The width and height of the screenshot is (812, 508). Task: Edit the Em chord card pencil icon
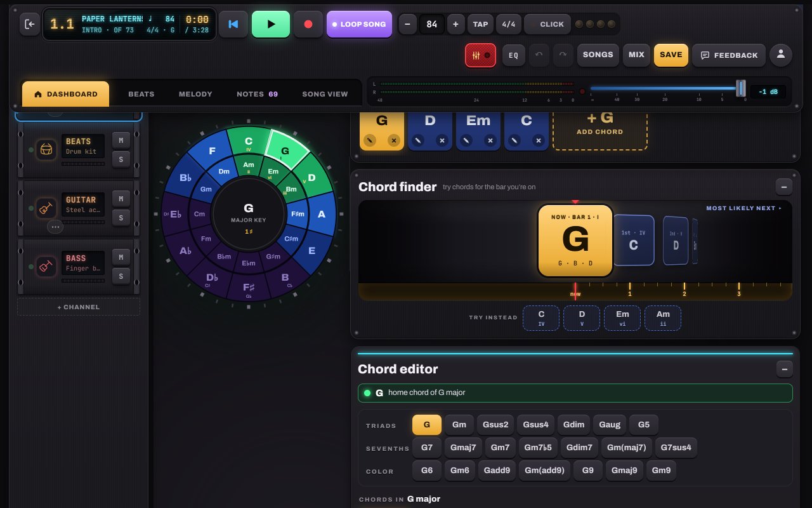tap(466, 140)
